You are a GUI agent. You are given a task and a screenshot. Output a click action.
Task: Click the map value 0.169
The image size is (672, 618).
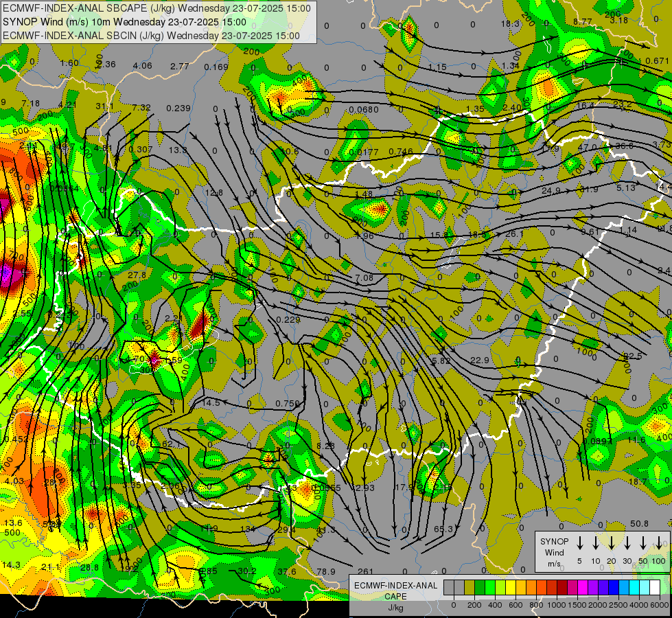[x=216, y=67]
